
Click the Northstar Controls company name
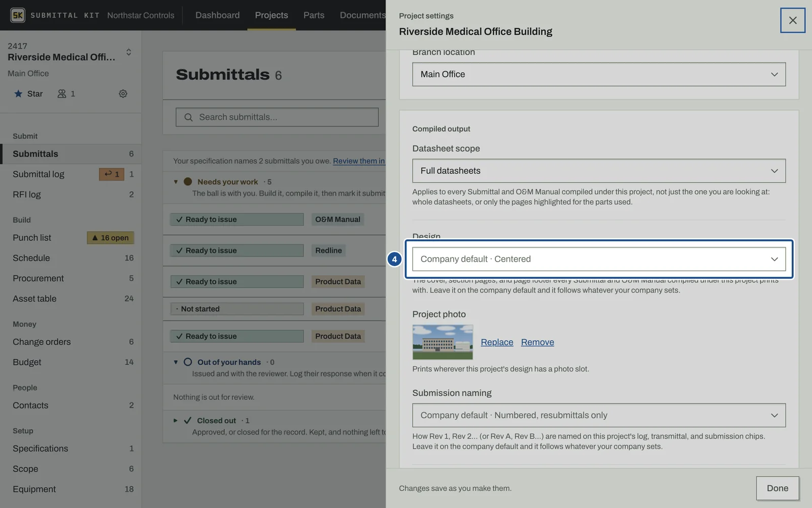(141, 15)
